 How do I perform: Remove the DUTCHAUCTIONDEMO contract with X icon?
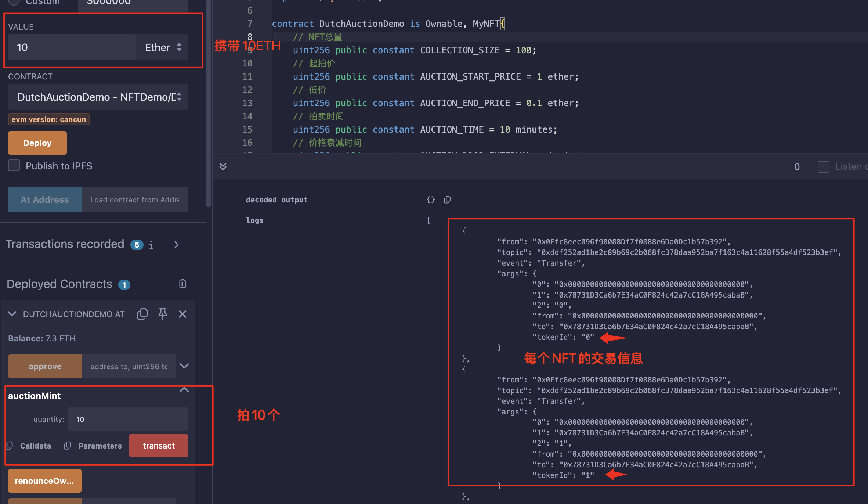point(182,314)
